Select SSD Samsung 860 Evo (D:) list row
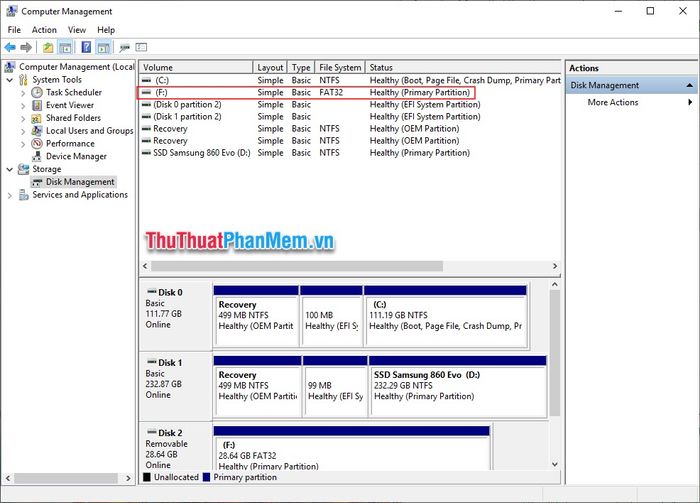 coord(350,153)
